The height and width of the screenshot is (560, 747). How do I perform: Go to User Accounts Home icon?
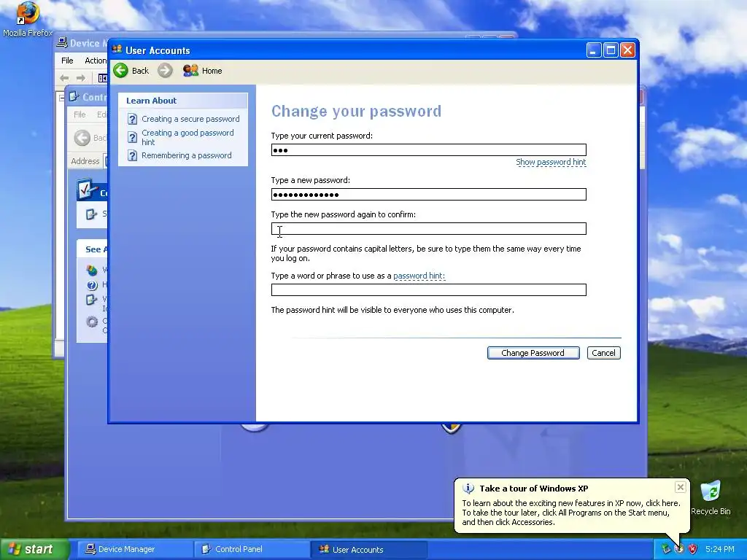190,71
